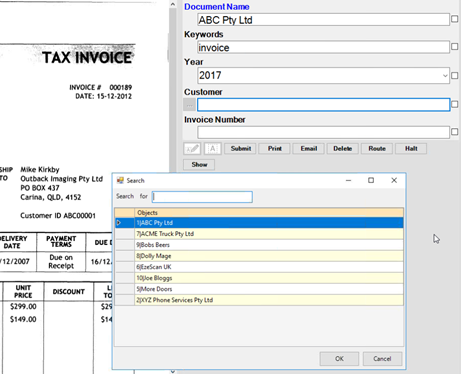Viewport: 461px width, 374px height.
Task: Maximize the Search dialog
Action: tap(371, 180)
